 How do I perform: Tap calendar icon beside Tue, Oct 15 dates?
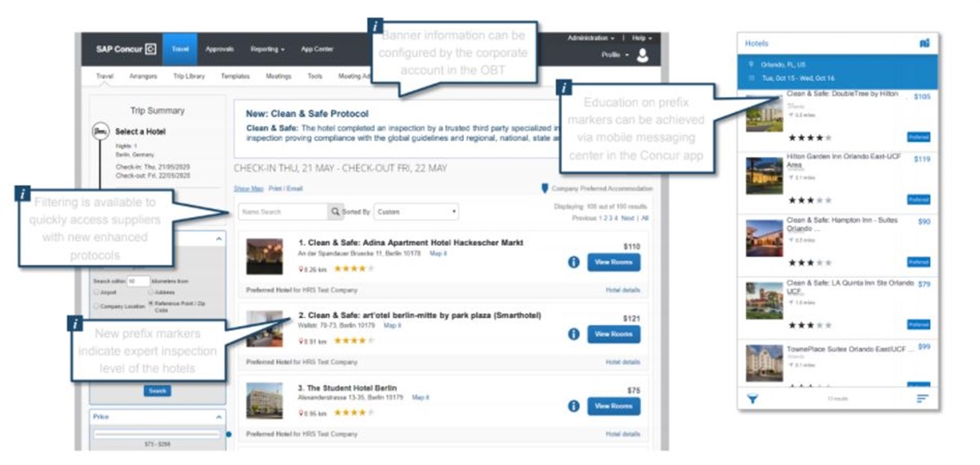click(x=750, y=78)
